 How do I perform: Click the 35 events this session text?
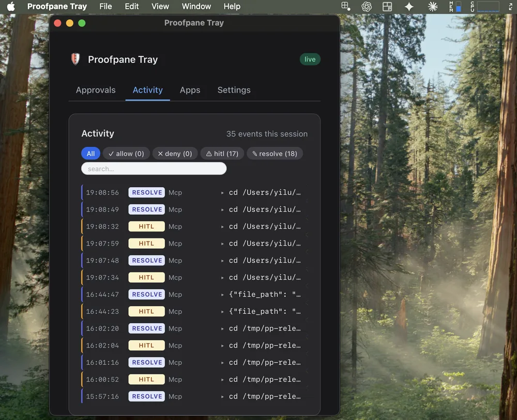[267, 133]
